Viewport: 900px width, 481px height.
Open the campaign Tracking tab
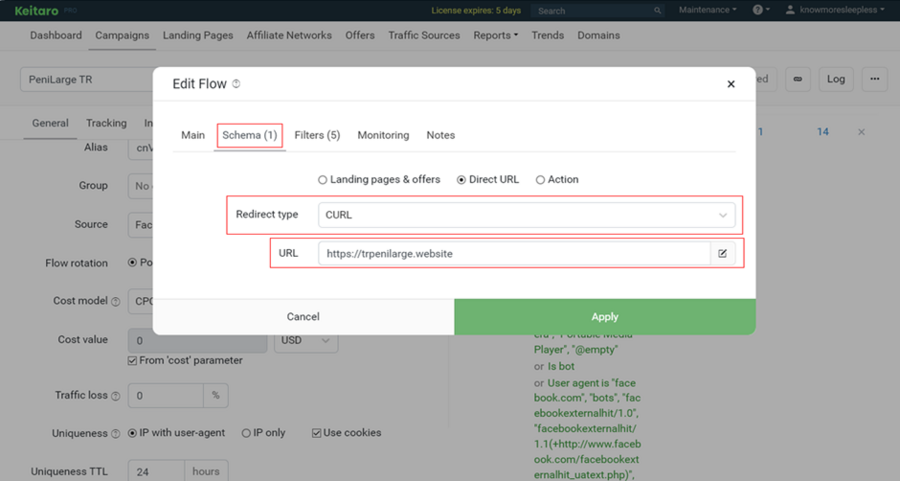coord(106,123)
